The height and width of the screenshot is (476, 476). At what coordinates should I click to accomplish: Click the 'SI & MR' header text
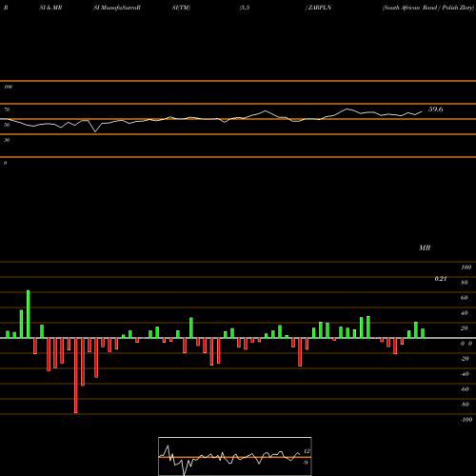[x=50, y=8]
